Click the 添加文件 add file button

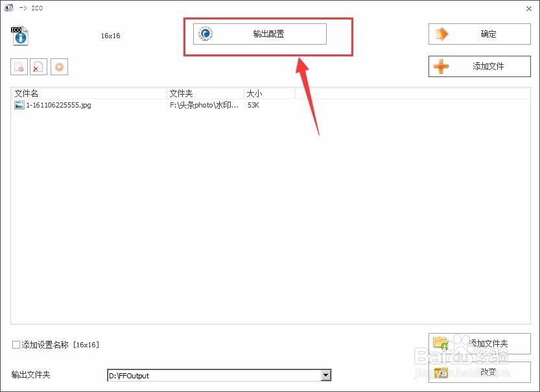coord(480,67)
